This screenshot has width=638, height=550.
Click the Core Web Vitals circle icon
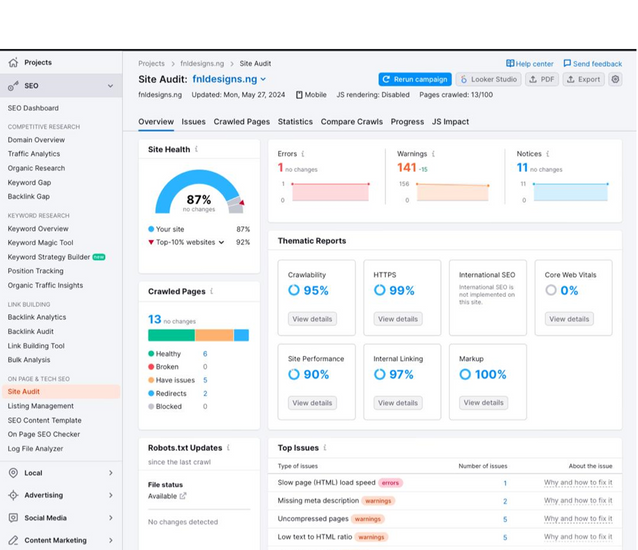(x=551, y=290)
